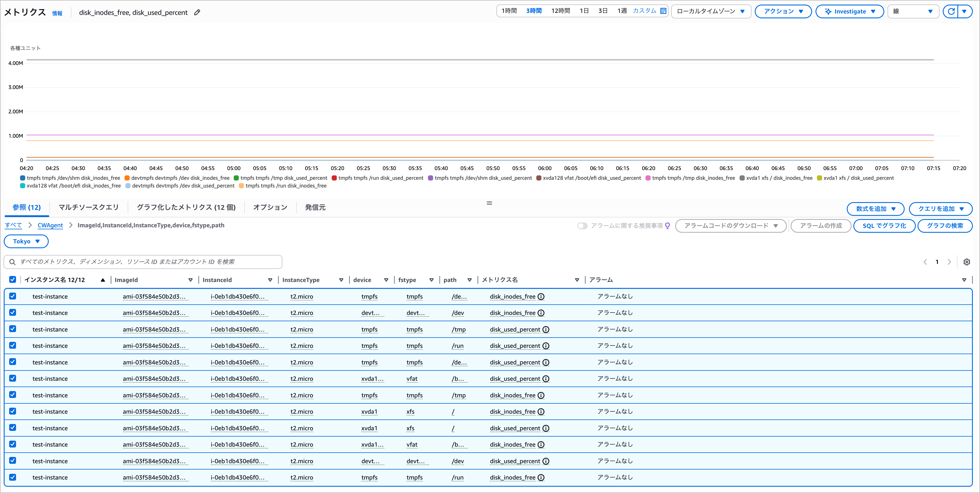Open the オプション tab

[x=270, y=207]
